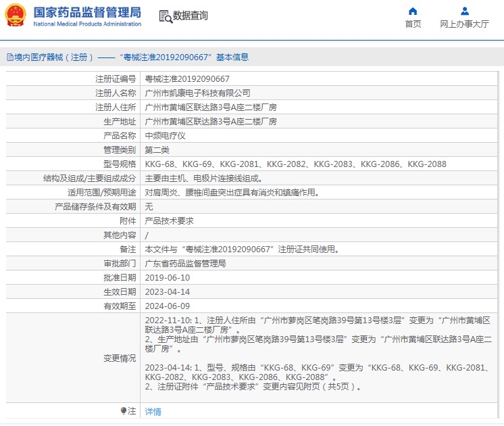Viewport: 504px width, 426px height.
Task: Click the 产品名称 row label
Action: pos(120,136)
